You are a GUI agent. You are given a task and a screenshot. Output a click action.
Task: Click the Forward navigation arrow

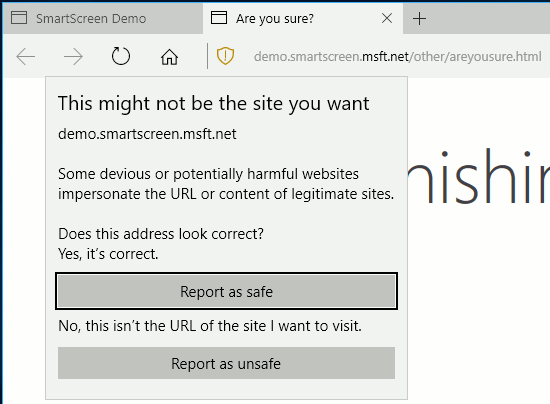coord(73,56)
